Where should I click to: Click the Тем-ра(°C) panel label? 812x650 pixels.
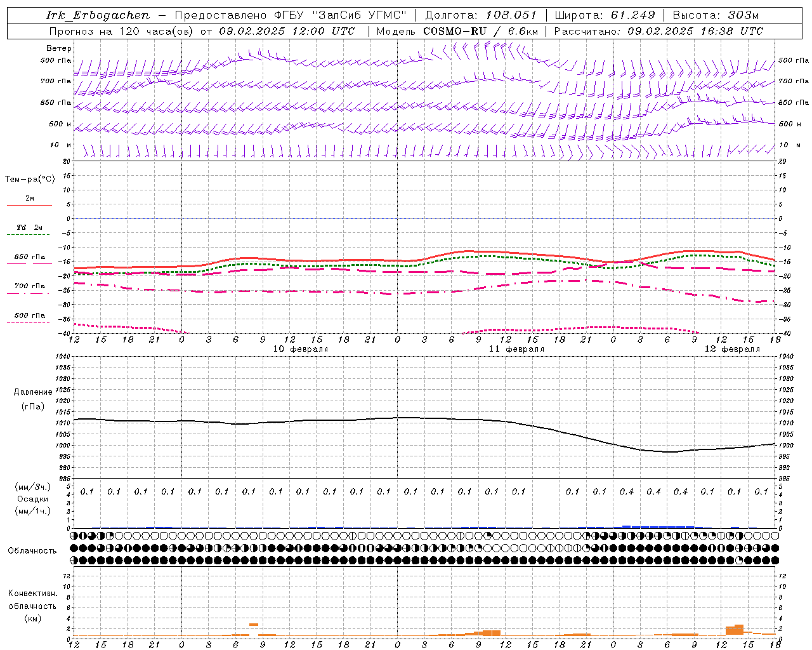pos(30,179)
